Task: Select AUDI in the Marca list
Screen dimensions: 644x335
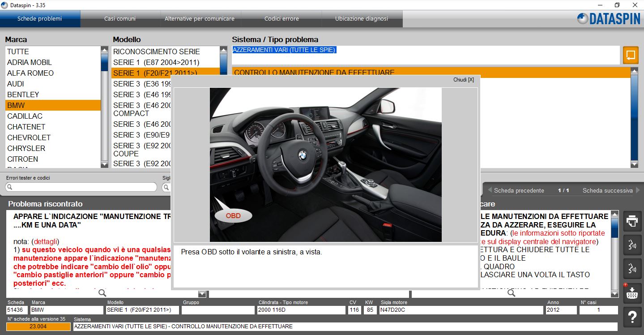Action: [x=53, y=84]
